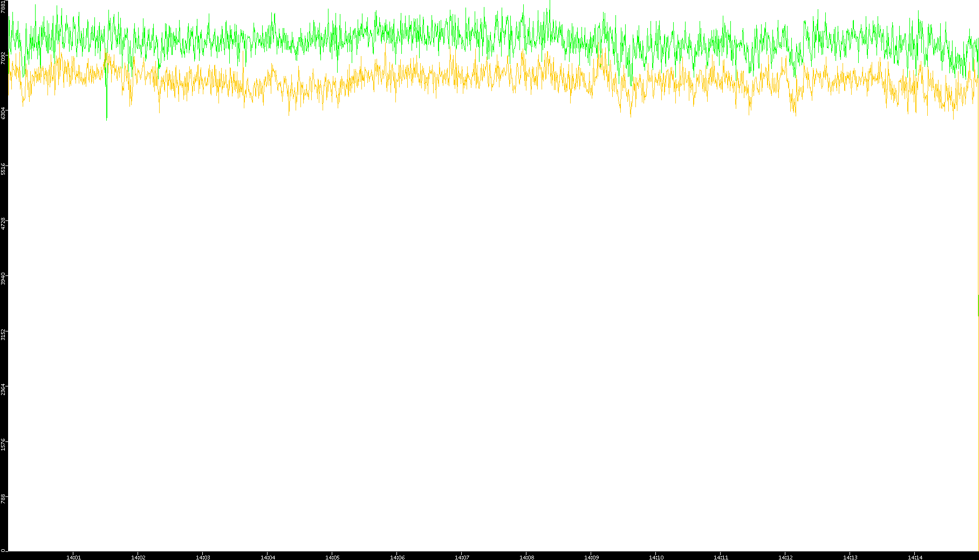The height and width of the screenshot is (560, 979).
Task: Select the 7092 value axis label
Action: 3,58
